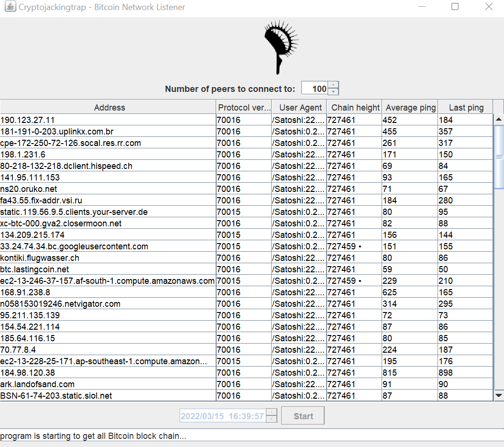Click the peers count field showing 100
Screen dimensions: 504x447
(315, 89)
